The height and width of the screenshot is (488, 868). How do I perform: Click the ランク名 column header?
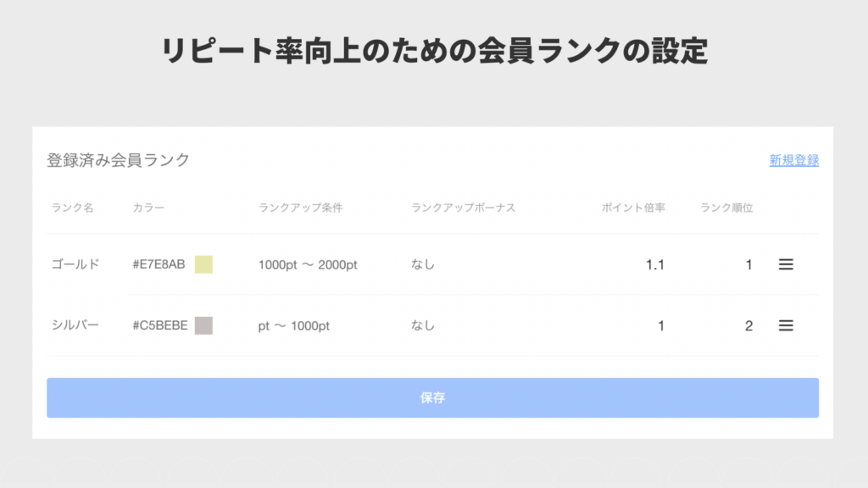pyautogui.click(x=72, y=208)
